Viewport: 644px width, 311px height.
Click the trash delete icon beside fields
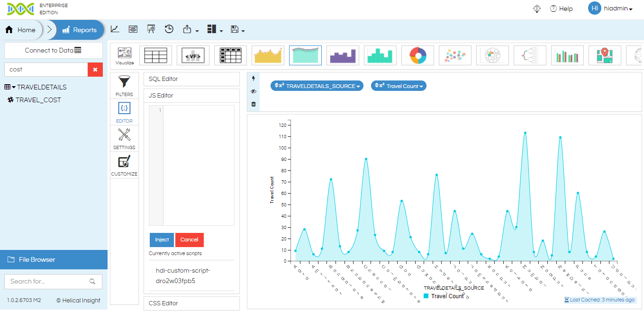point(254,104)
